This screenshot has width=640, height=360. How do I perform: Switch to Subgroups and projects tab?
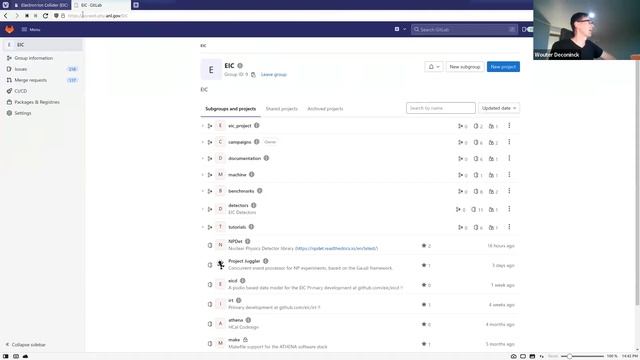(231, 109)
